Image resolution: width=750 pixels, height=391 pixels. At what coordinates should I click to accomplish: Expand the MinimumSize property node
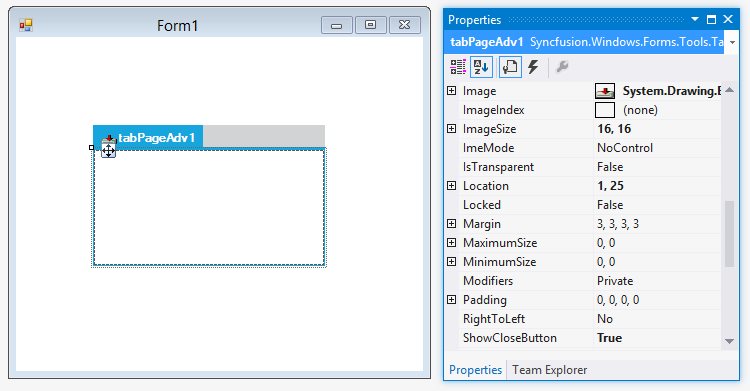click(452, 261)
